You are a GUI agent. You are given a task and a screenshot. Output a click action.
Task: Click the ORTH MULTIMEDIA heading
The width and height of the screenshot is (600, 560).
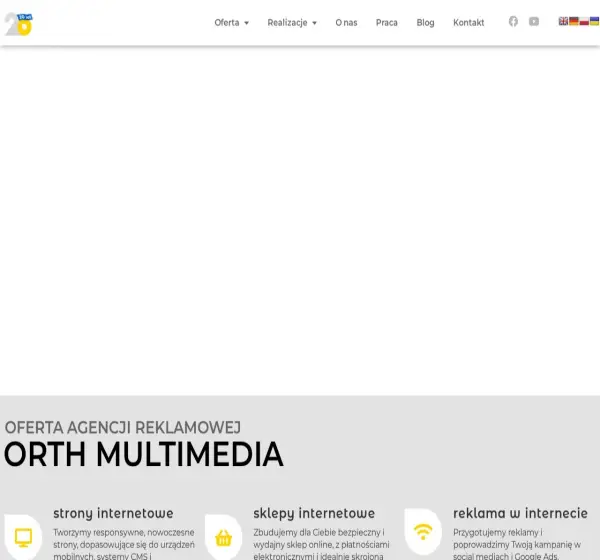(x=144, y=454)
